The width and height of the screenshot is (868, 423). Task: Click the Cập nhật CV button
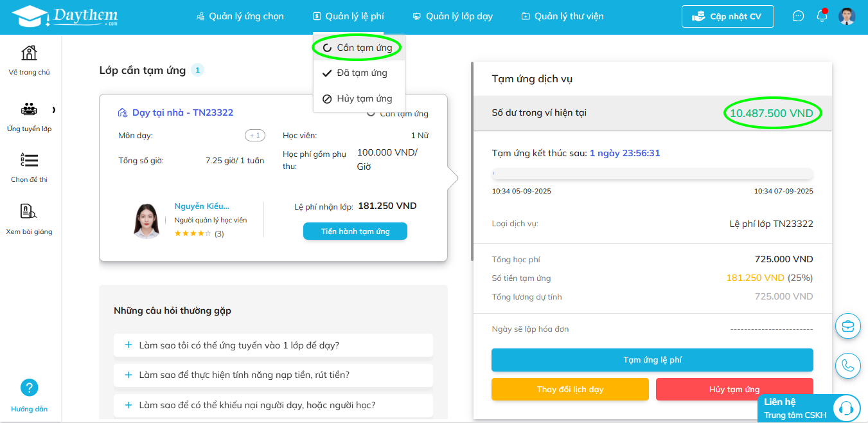pyautogui.click(x=728, y=17)
